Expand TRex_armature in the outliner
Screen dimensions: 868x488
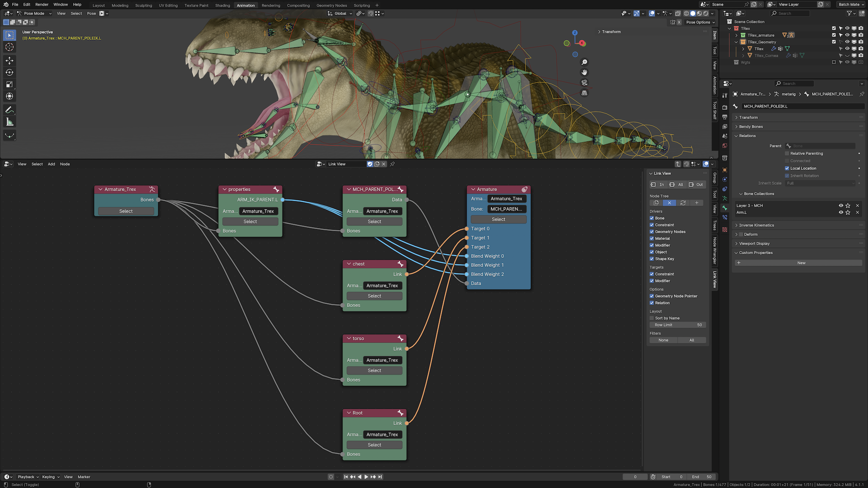click(x=737, y=35)
